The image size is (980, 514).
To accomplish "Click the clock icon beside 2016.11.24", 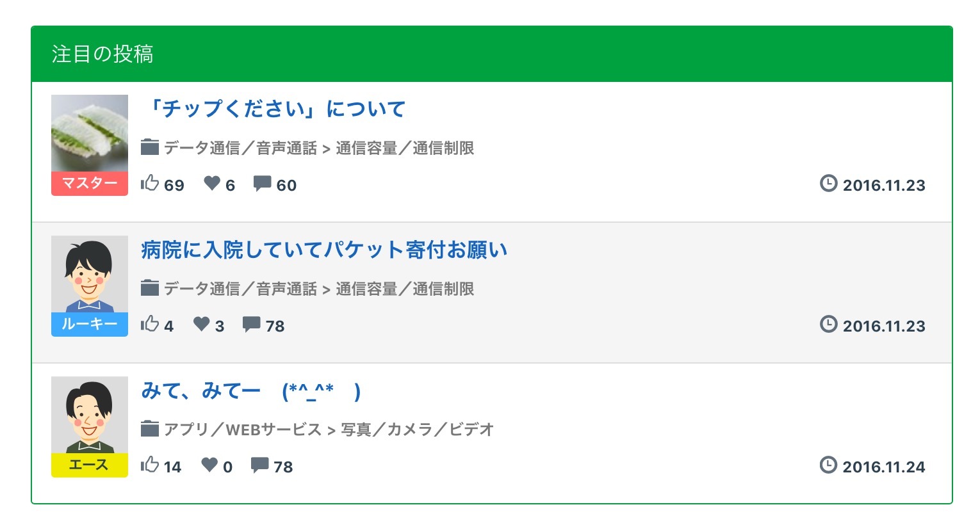I will (x=828, y=465).
